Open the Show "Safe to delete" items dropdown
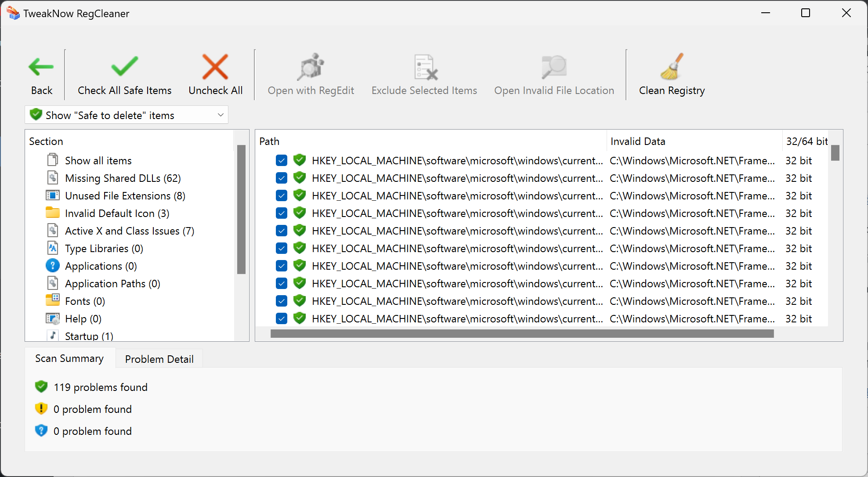The width and height of the screenshot is (868, 477). coord(127,115)
